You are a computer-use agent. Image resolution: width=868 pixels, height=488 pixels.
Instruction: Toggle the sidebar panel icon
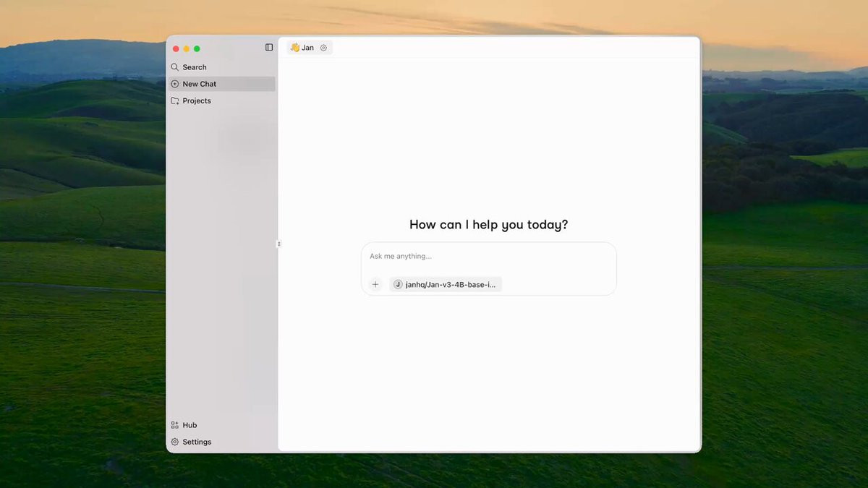269,48
